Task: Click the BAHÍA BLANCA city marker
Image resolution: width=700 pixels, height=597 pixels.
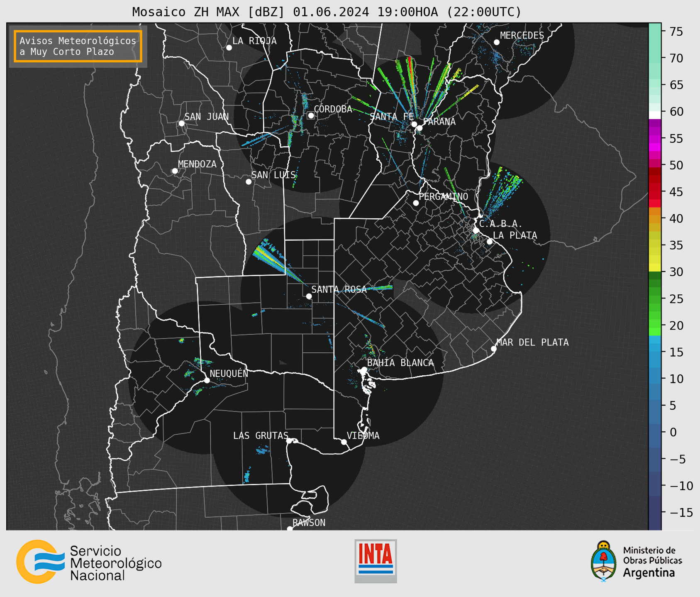Action: click(364, 369)
